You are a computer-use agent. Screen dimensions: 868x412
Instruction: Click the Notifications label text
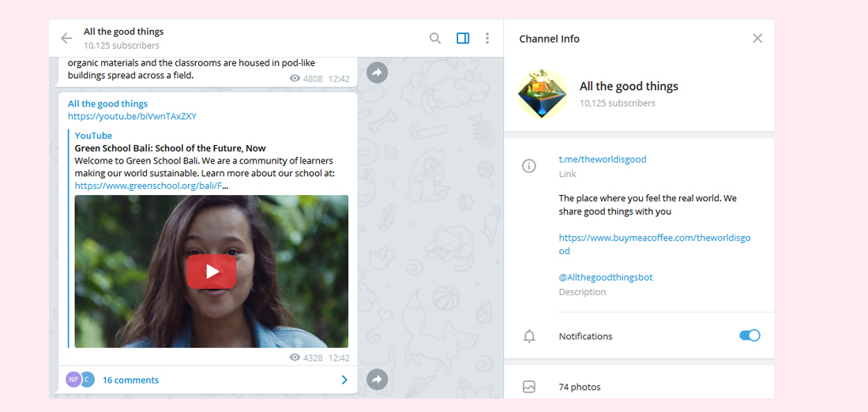(586, 336)
